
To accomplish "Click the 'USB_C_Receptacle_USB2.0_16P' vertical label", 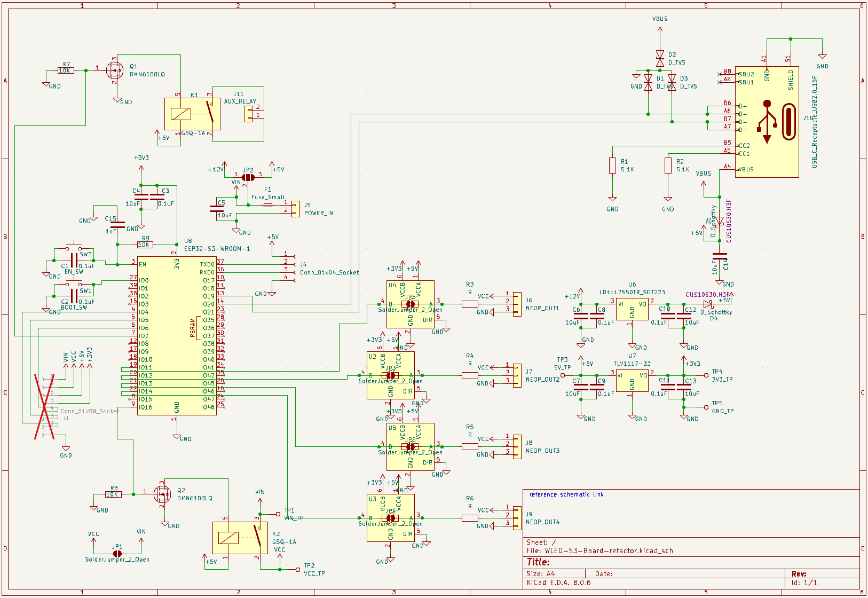I will pos(815,121).
